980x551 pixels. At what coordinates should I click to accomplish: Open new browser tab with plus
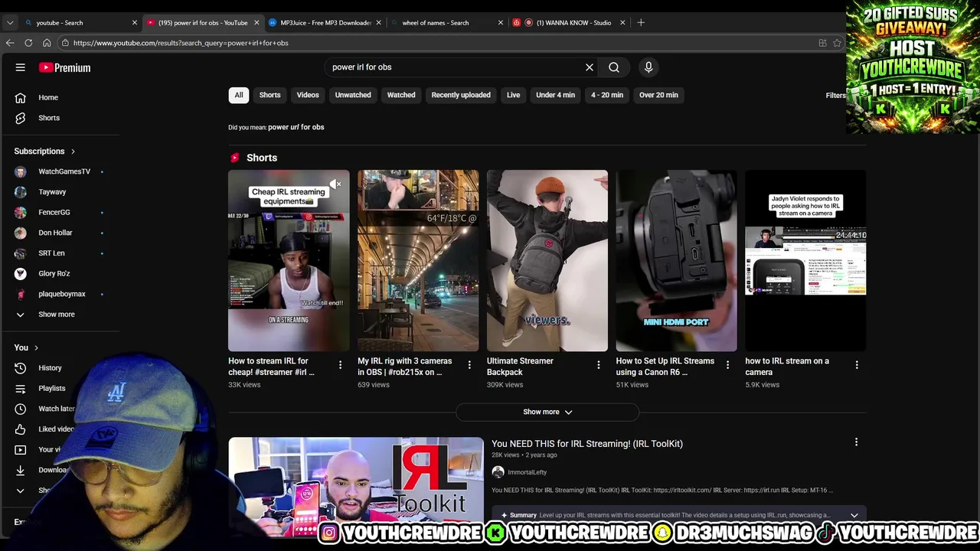641,22
